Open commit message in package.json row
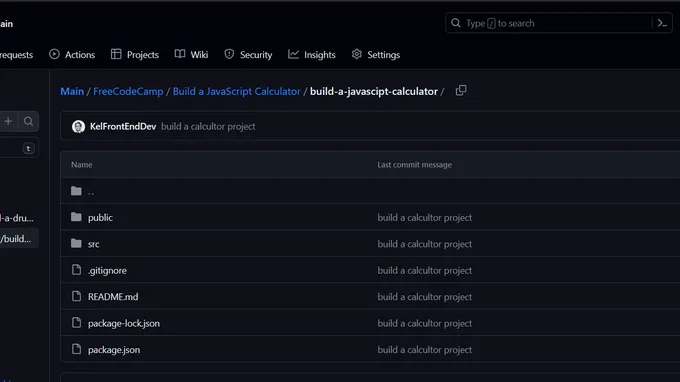 coord(425,350)
